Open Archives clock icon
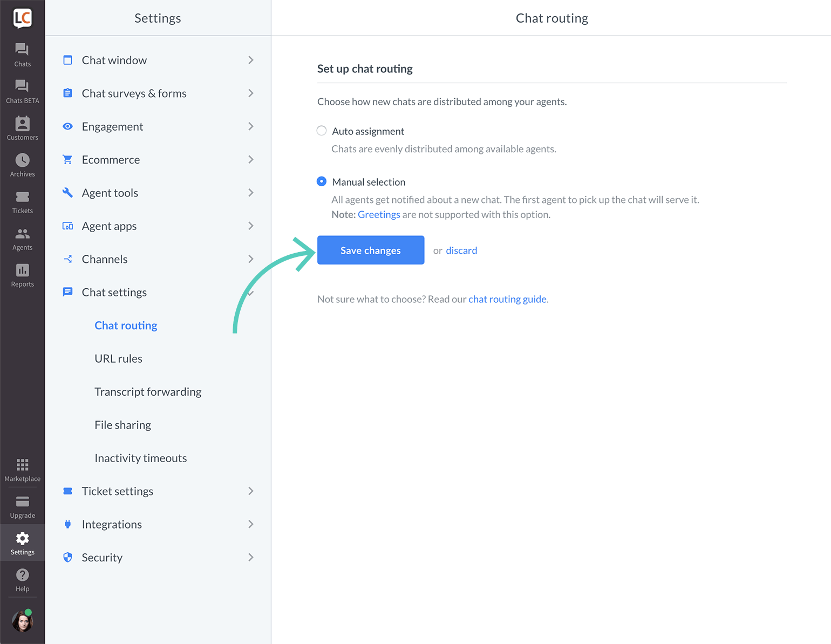The width and height of the screenshot is (831, 644). click(x=22, y=160)
